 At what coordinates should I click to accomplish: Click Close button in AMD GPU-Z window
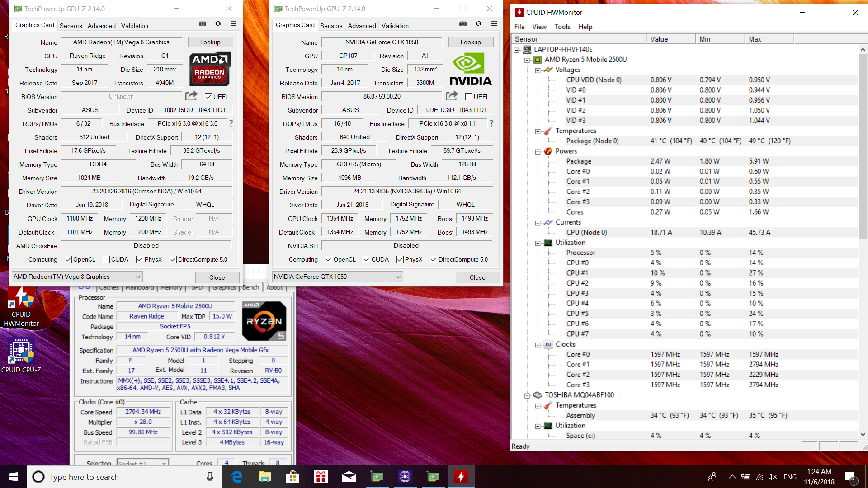click(x=217, y=277)
